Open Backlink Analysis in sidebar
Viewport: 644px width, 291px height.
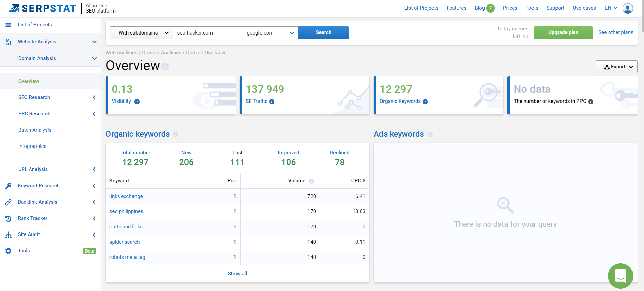(x=38, y=202)
